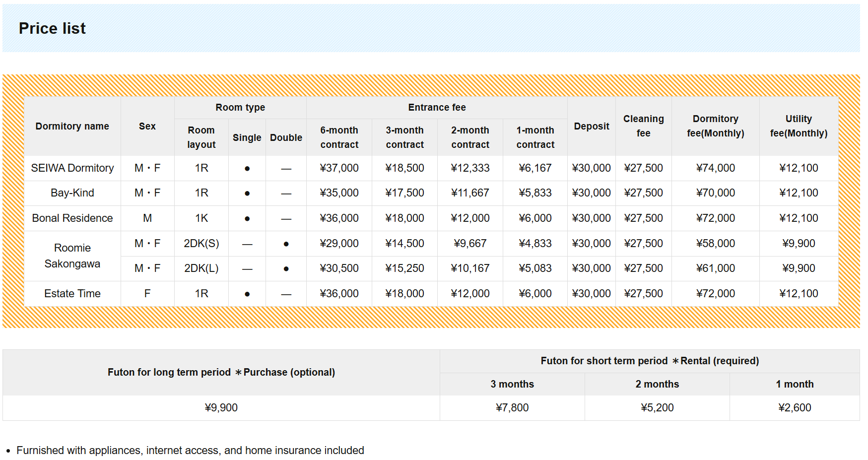Click the Roomie Sakongawa dormitory cell
Viewport: 868px width, 460px height.
point(72,256)
